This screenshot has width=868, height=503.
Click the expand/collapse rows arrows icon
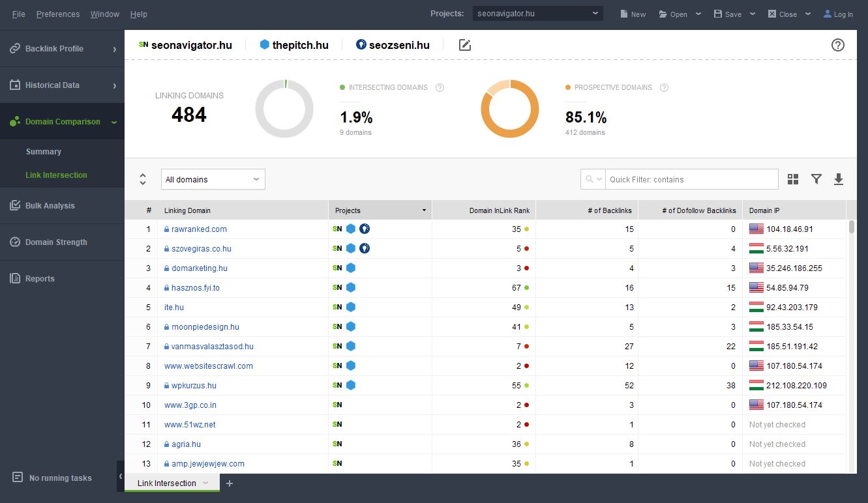click(143, 179)
